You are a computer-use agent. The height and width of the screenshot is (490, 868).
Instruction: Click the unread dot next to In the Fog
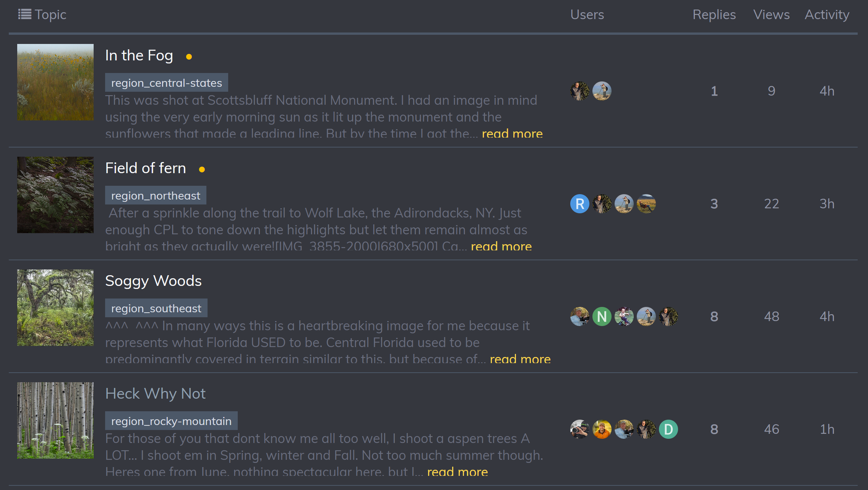pos(189,57)
